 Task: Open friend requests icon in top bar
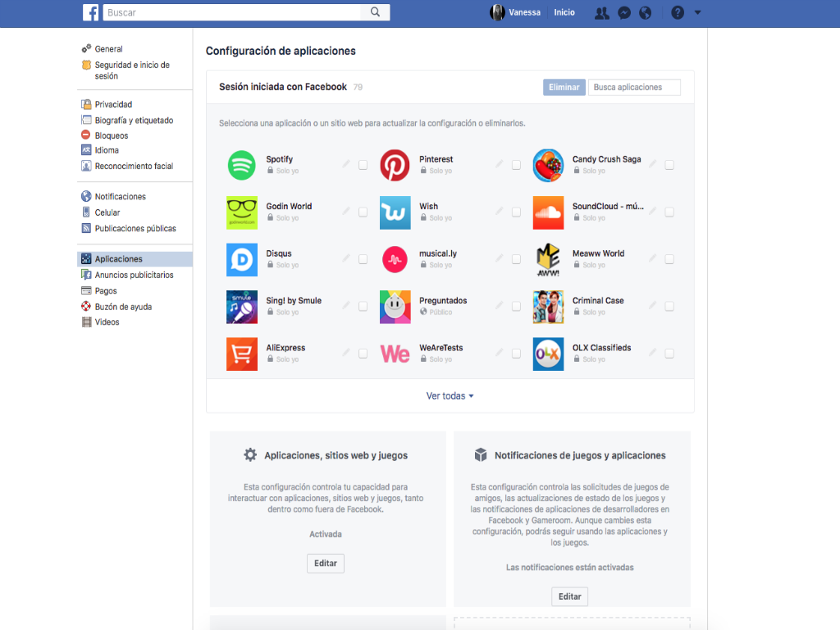point(602,13)
